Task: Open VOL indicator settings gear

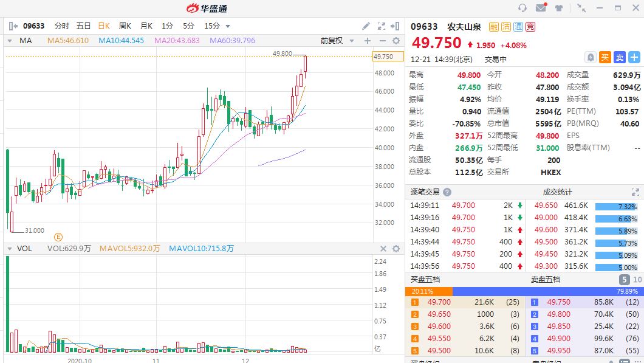Action: [396, 249]
